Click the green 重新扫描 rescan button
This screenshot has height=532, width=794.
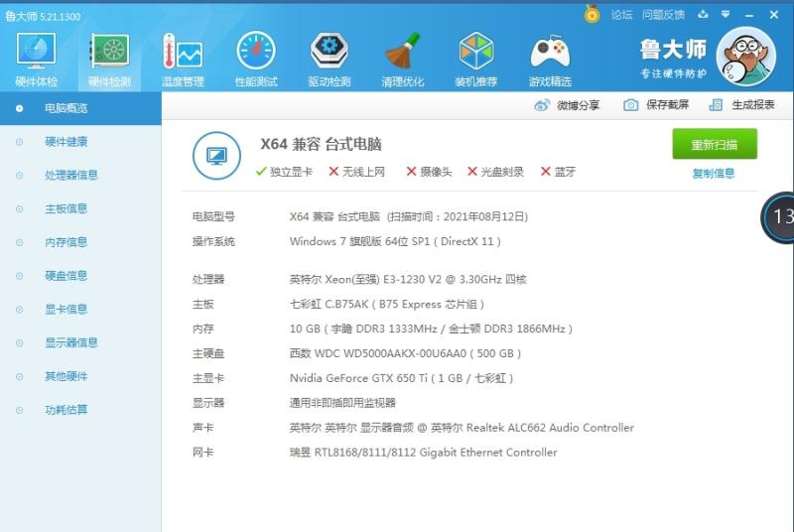click(715, 144)
